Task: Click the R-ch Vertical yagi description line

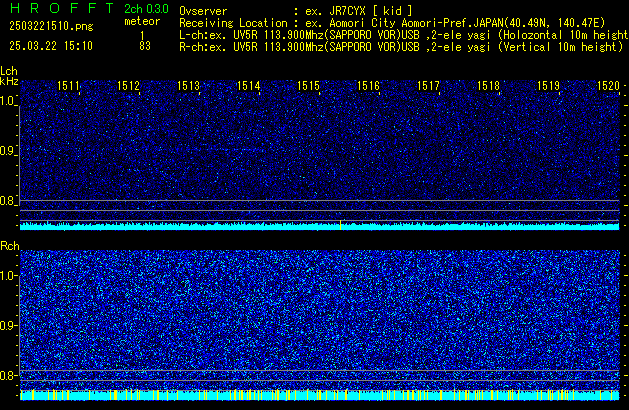Action: click(401, 47)
